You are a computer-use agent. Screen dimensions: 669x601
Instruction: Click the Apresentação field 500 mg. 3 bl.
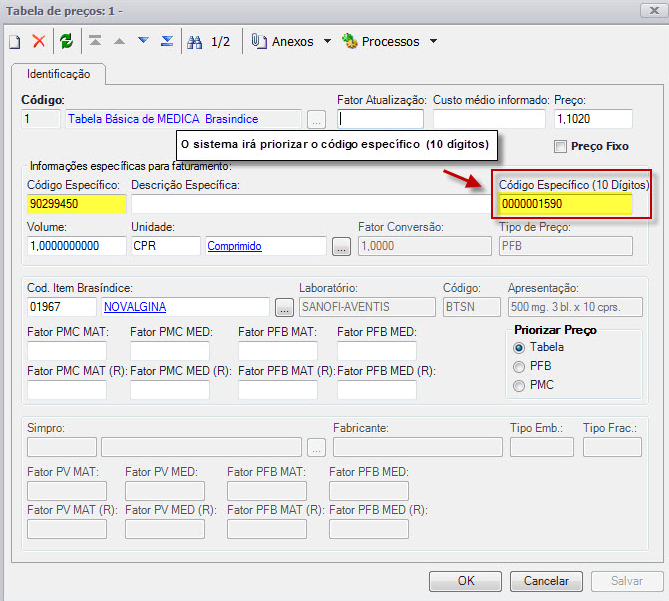click(575, 307)
